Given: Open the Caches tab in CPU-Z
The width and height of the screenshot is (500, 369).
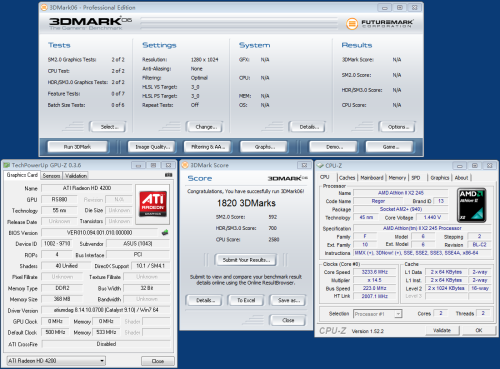Looking at the screenshot, I should 347,178.
